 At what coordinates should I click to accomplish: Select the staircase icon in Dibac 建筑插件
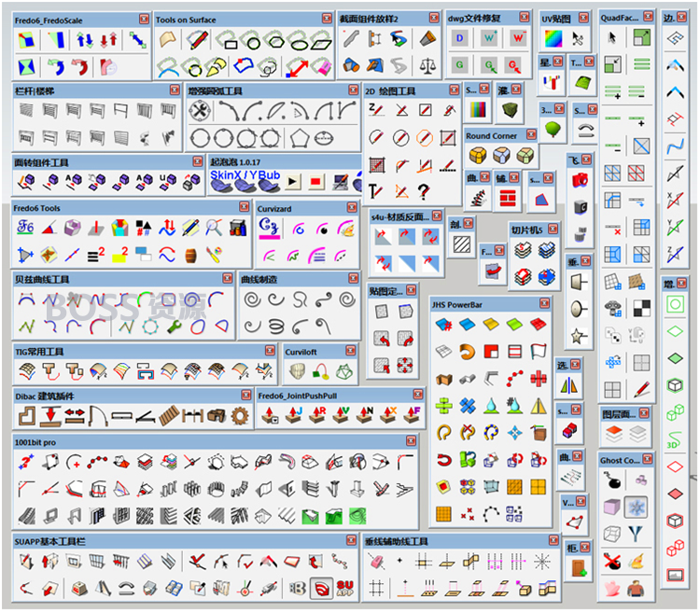click(x=169, y=416)
